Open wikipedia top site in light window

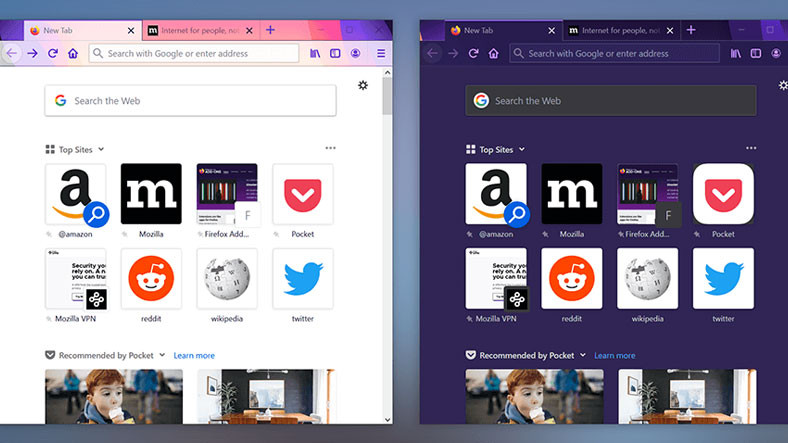click(227, 279)
